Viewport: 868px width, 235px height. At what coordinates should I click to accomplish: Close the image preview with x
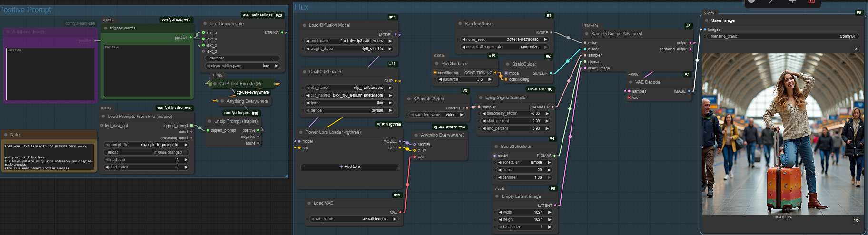point(856,49)
